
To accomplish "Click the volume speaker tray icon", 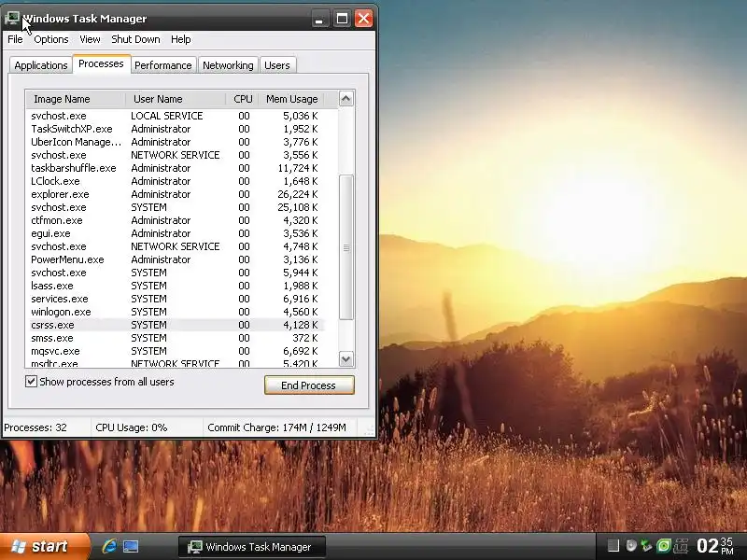I will click(x=631, y=546).
